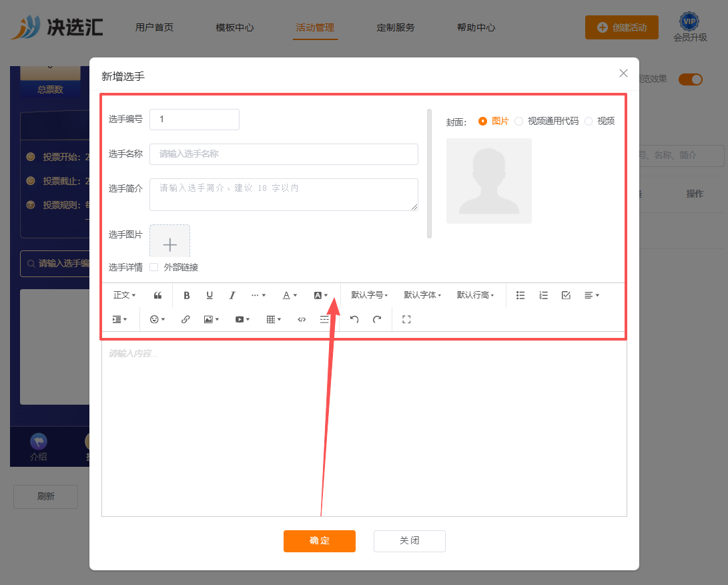Screen dimensions: 728x585
Task: Open the insert image dropdown
Action: 212,319
